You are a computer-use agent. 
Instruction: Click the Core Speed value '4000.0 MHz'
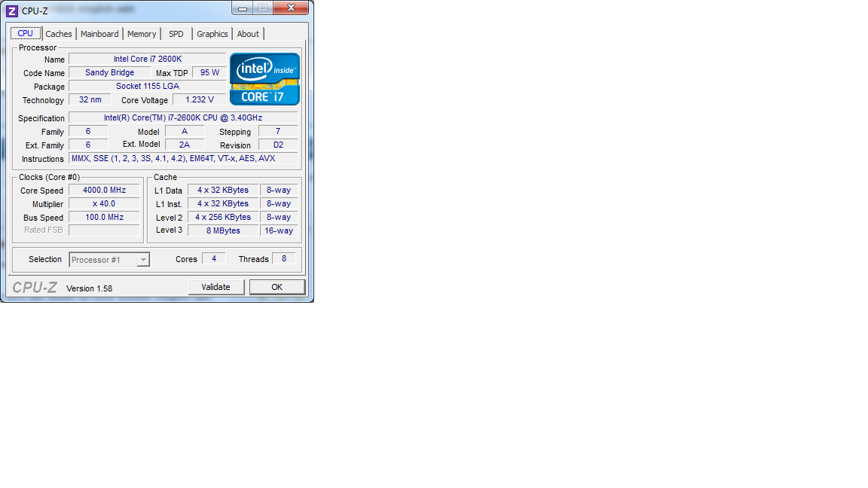click(x=104, y=190)
